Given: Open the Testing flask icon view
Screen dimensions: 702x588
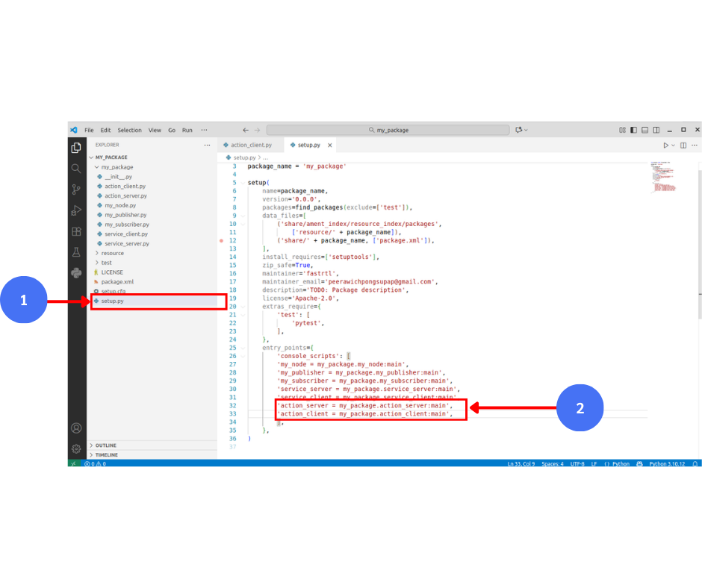Looking at the screenshot, I should [x=76, y=252].
